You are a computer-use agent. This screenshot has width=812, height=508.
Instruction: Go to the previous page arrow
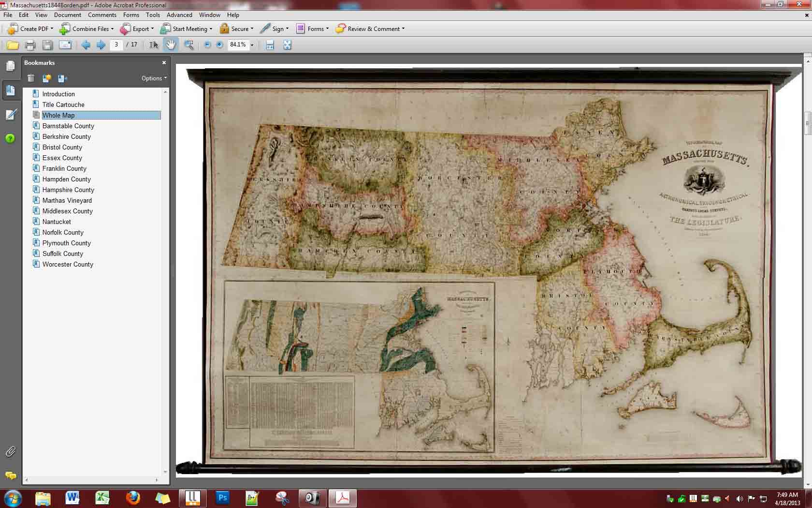86,45
